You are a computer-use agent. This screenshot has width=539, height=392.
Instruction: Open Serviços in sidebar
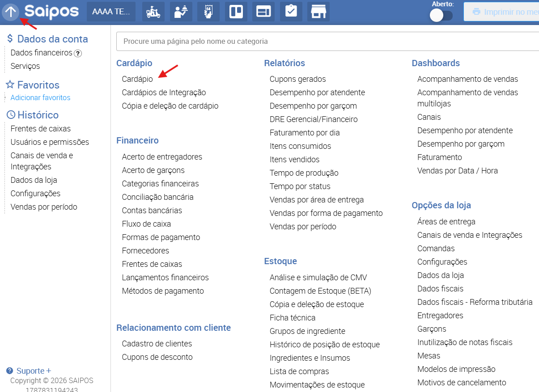click(25, 66)
